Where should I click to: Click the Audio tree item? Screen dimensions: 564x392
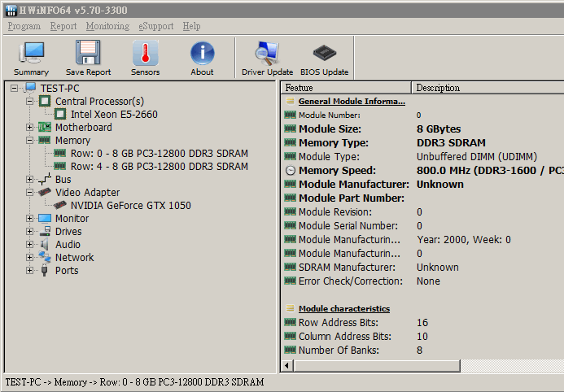point(68,245)
